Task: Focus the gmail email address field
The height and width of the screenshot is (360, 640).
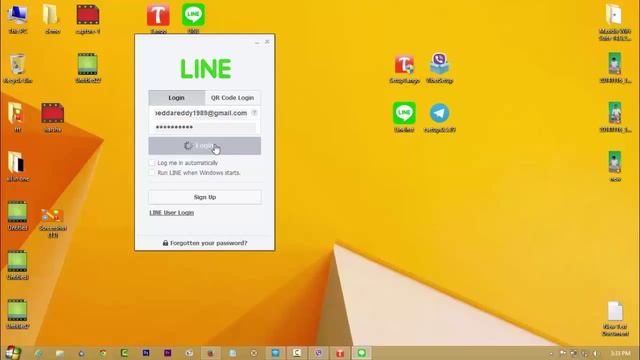Action: coord(201,113)
